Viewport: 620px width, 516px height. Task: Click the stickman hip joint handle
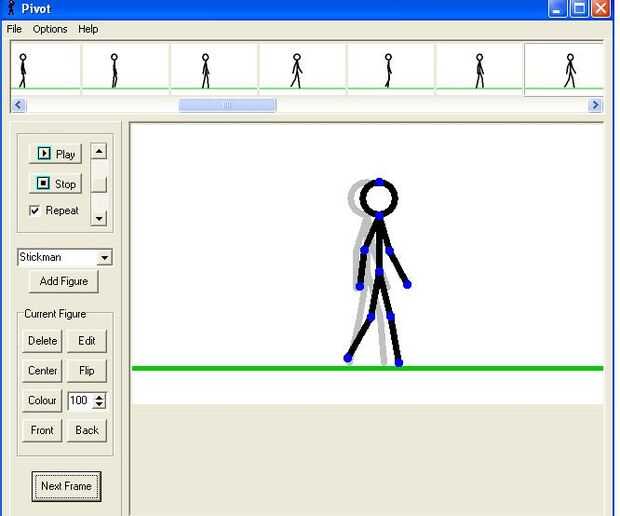pyautogui.click(x=379, y=272)
